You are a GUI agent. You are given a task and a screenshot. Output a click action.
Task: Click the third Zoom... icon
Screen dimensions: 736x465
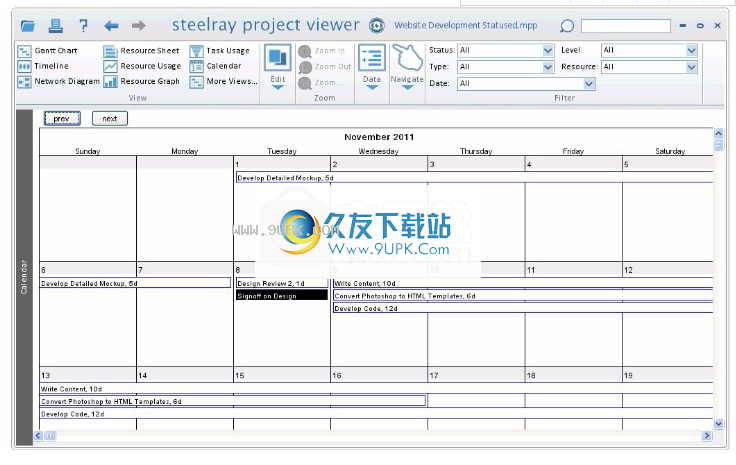(305, 83)
